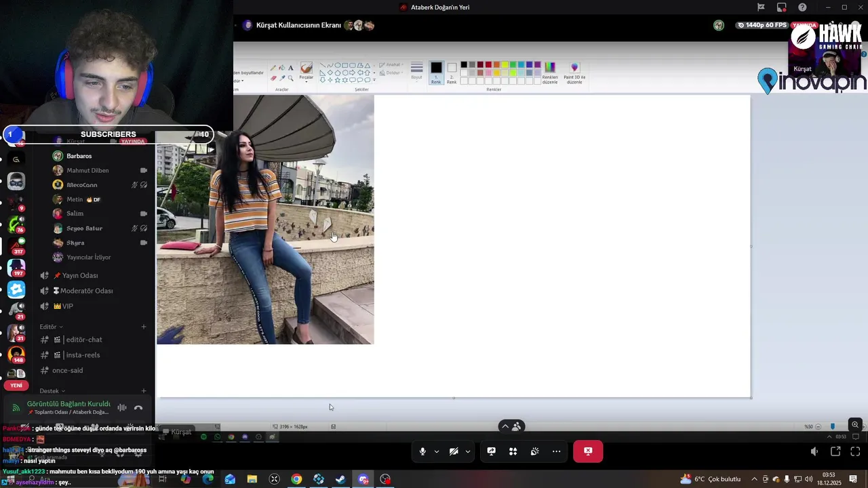Image resolution: width=868 pixels, height=488 pixels.
Task: Select the Paint color picker tool
Action: pos(282,78)
